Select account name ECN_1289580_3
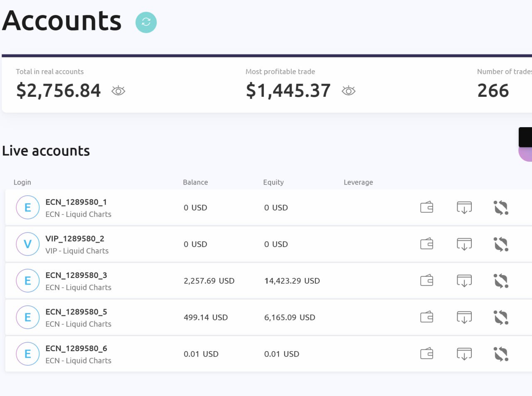The image size is (532, 396). click(76, 275)
